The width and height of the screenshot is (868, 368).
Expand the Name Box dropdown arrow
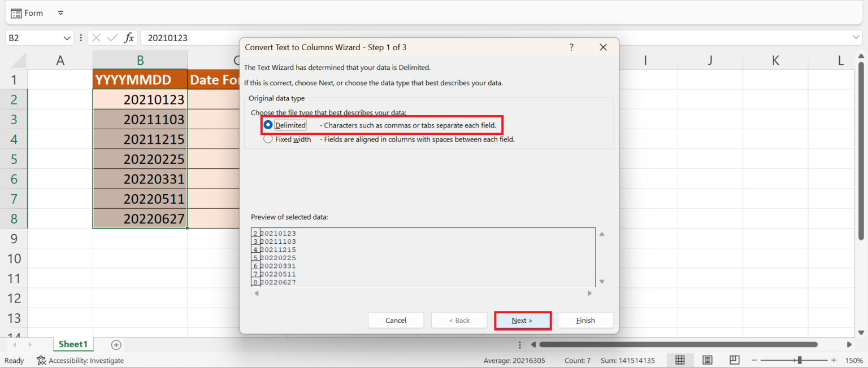67,38
